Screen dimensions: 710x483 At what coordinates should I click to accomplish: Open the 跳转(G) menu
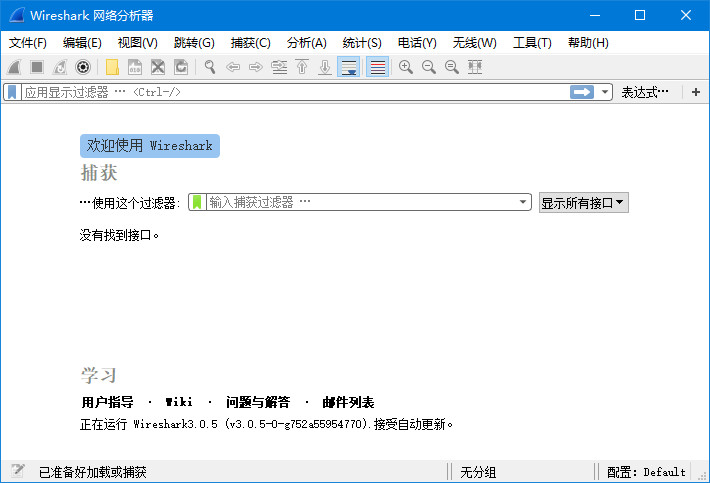tap(194, 43)
